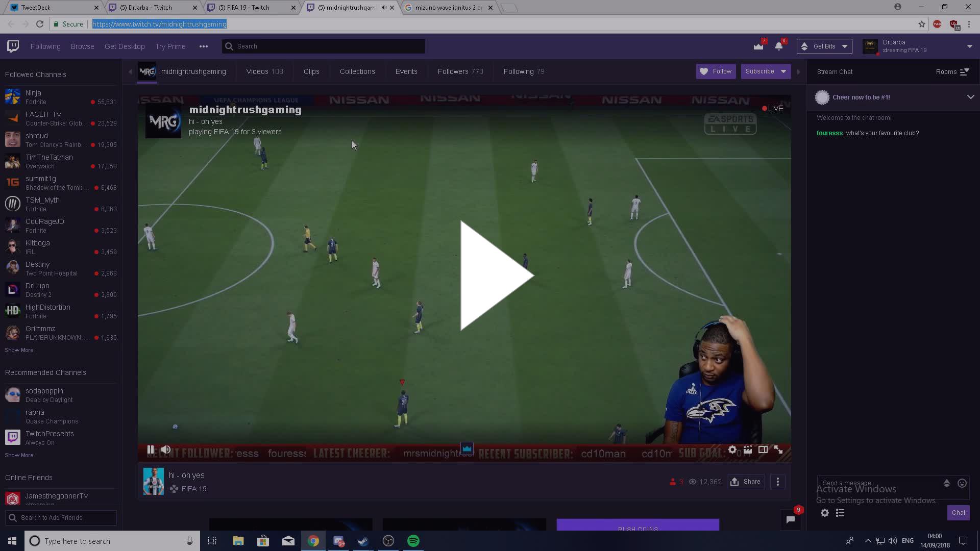Image resolution: width=980 pixels, height=551 pixels.
Task: Open the Prime loot crown icon
Action: pyautogui.click(x=758, y=46)
